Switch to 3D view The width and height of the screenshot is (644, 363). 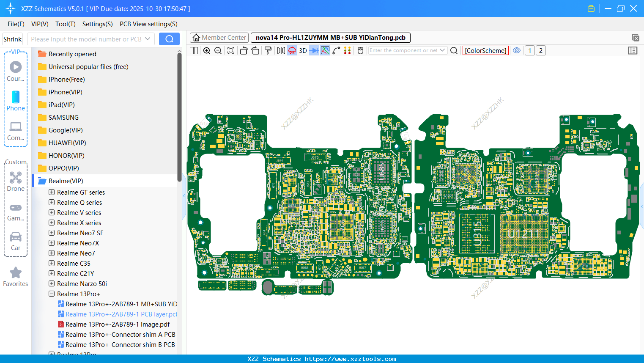coord(303,50)
